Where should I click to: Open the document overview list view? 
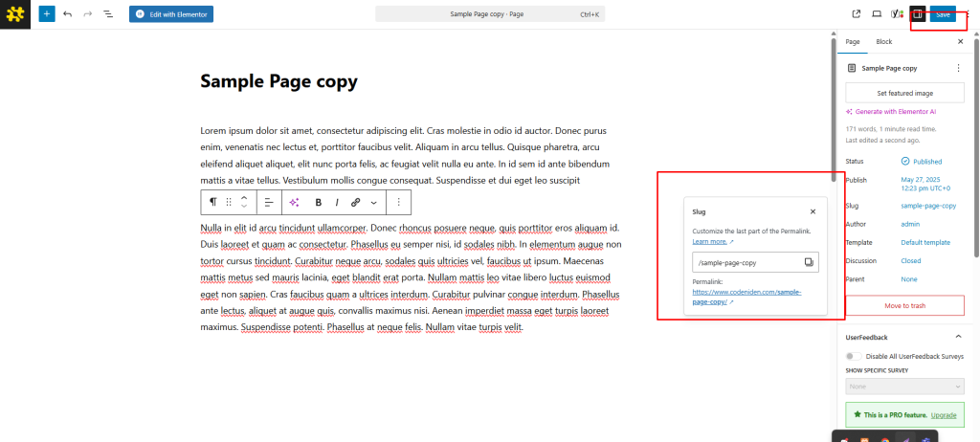(107, 14)
